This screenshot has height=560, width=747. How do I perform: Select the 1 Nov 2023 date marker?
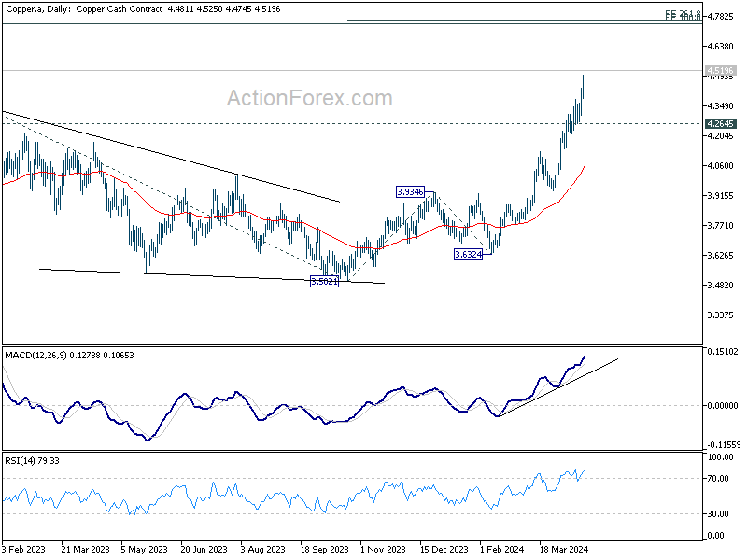pyautogui.click(x=383, y=549)
